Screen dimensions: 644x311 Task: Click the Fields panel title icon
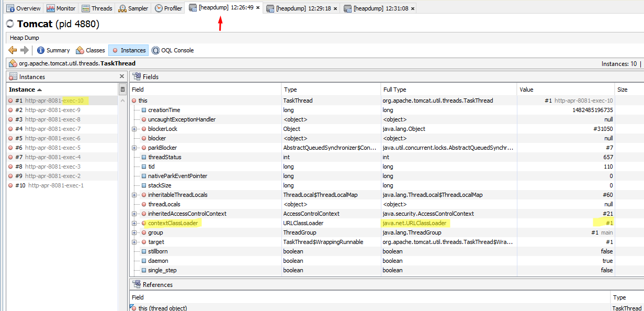[x=137, y=76]
